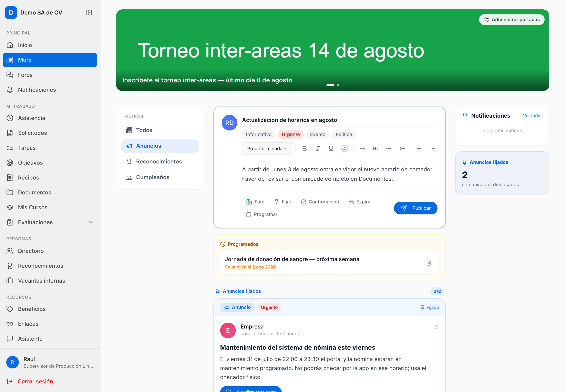
Task: Open Tareas in the sidebar
Action: [x=50, y=148]
